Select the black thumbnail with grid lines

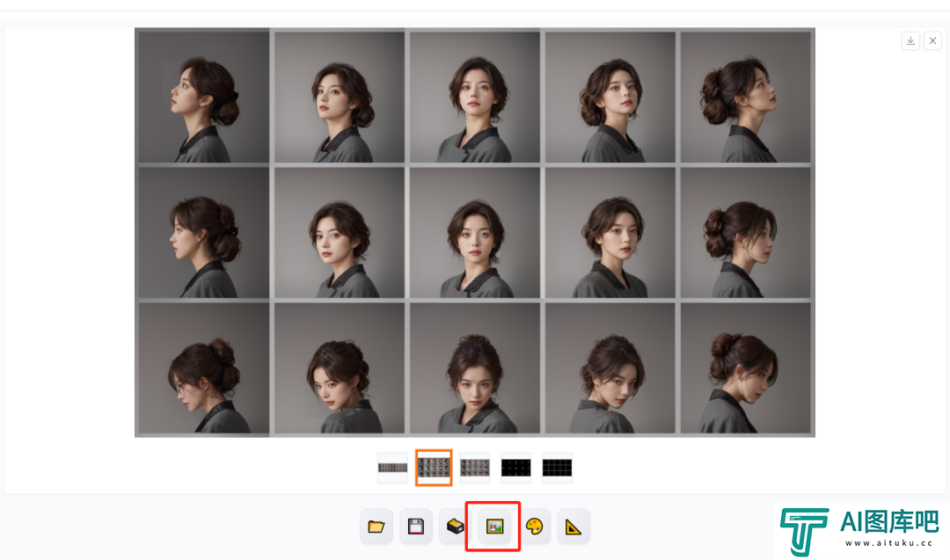point(557,468)
